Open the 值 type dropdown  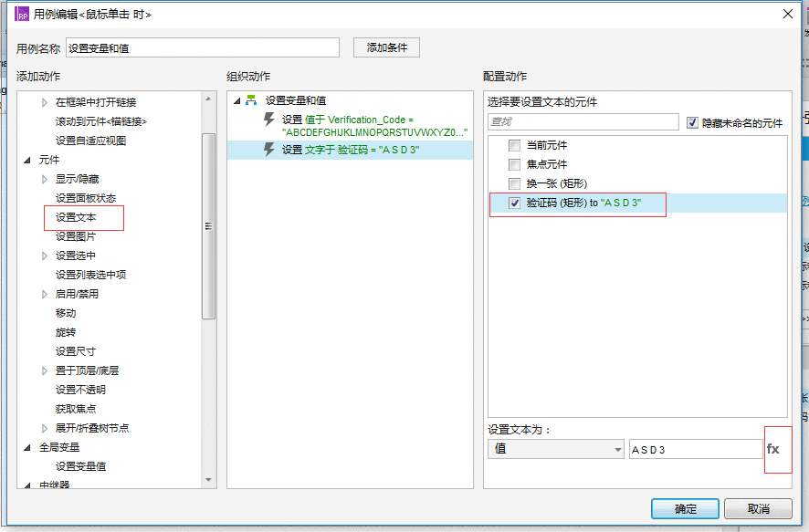coord(556,449)
